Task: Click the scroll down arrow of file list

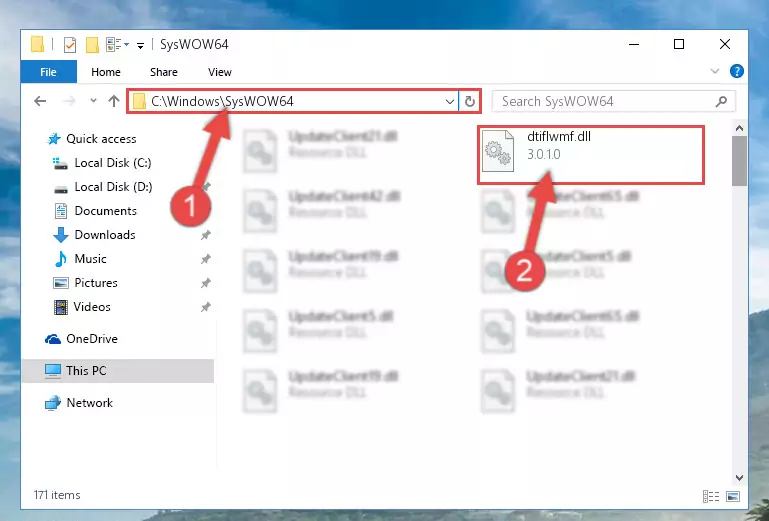Action: click(x=739, y=477)
